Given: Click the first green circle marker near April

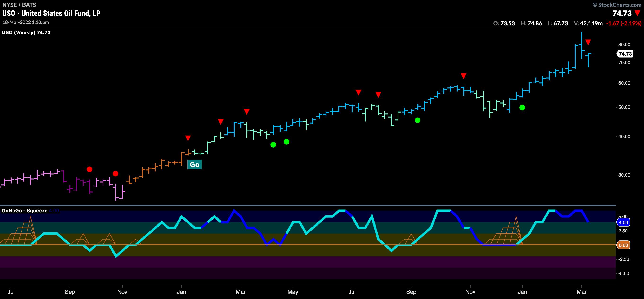Looking at the screenshot, I should (x=273, y=145).
